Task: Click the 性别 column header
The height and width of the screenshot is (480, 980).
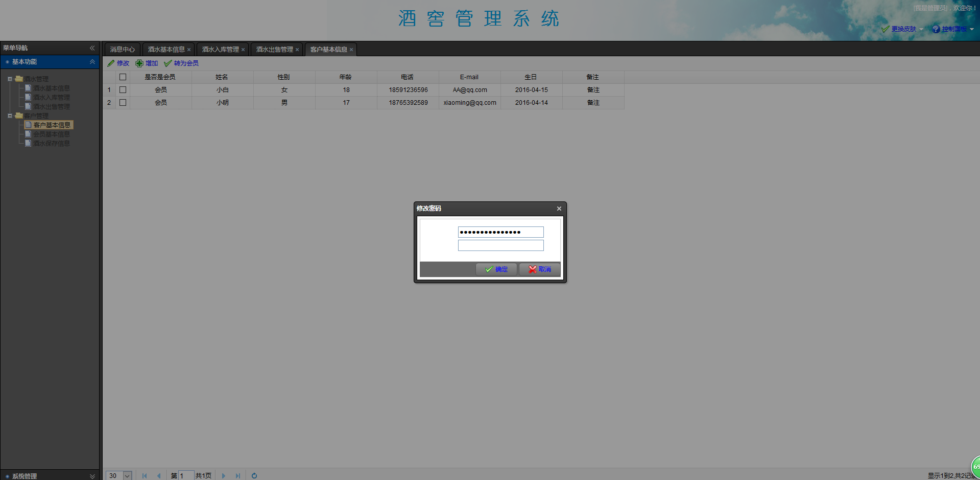Action: point(284,77)
